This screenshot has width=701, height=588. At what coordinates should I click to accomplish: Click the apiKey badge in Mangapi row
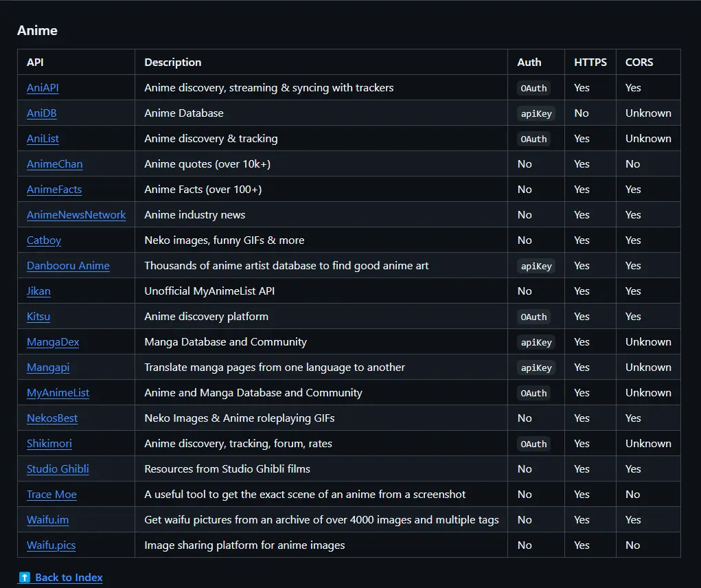536,368
